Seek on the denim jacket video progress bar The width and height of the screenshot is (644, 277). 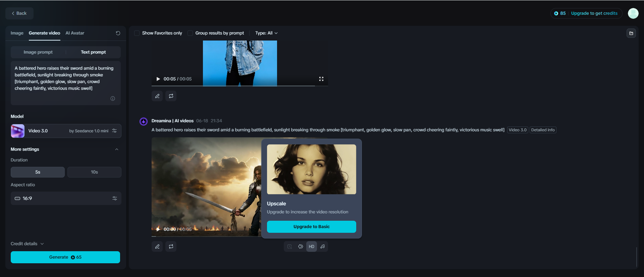coord(239,86)
